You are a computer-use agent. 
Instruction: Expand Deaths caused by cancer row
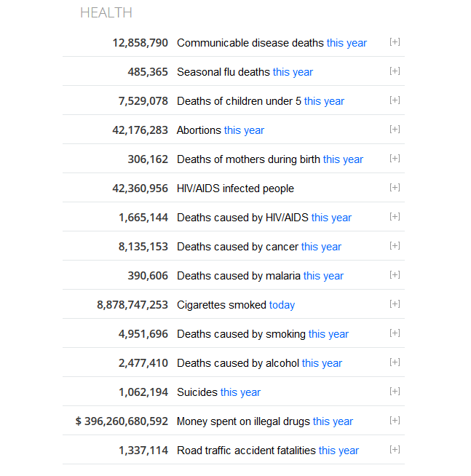[x=395, y=246]
